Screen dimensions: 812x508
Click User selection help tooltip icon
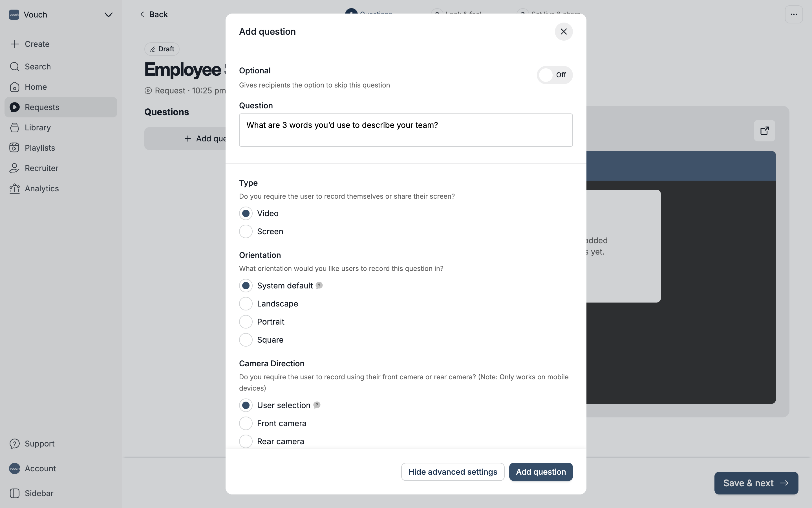click(x=317, y=405)
